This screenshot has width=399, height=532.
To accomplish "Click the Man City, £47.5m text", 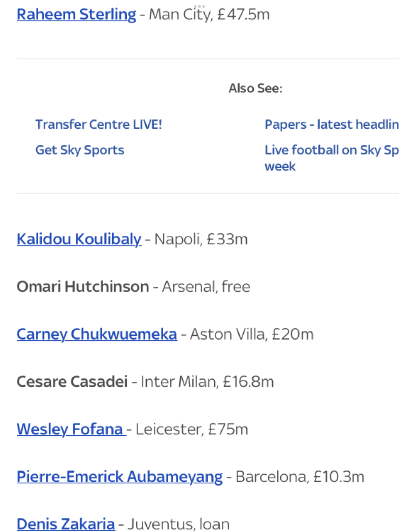I will (209, 14).
